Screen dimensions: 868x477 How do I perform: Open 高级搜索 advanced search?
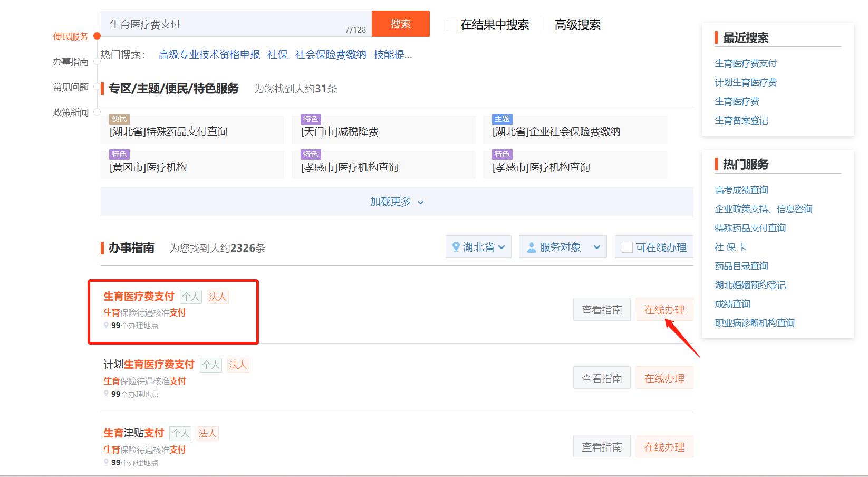point(577,24)
